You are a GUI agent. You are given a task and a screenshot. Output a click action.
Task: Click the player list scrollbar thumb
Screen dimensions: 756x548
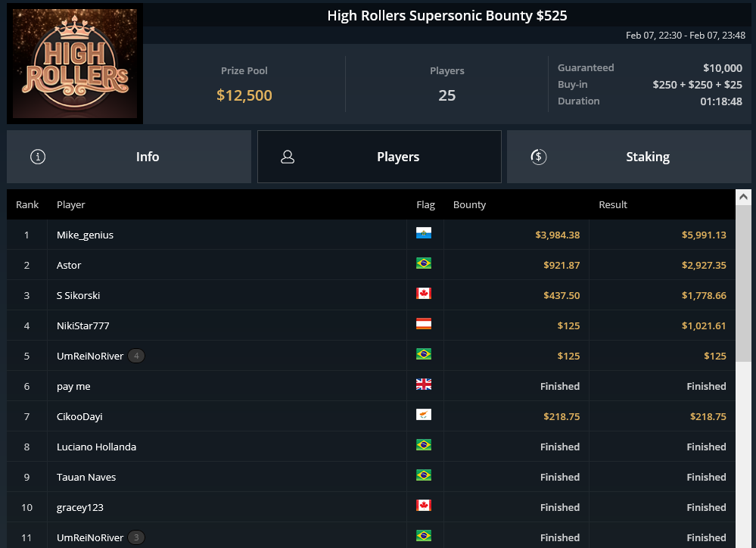(743, 283)
